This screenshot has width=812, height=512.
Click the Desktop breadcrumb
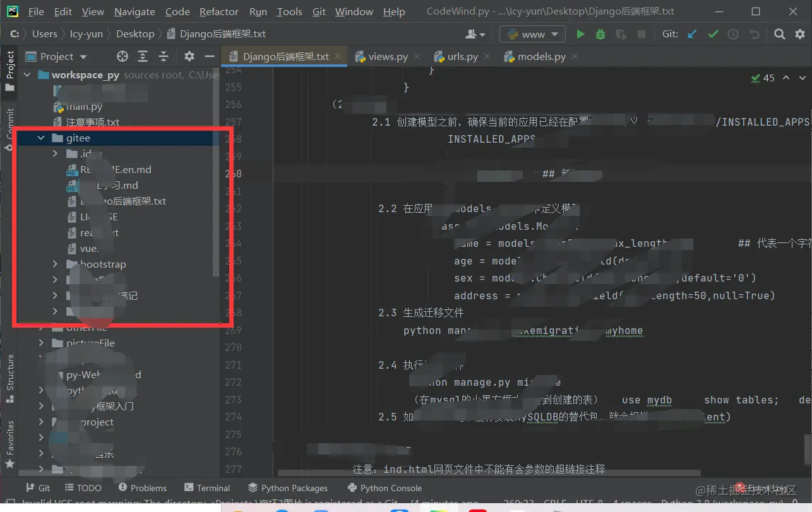click(x=135, y=34)
